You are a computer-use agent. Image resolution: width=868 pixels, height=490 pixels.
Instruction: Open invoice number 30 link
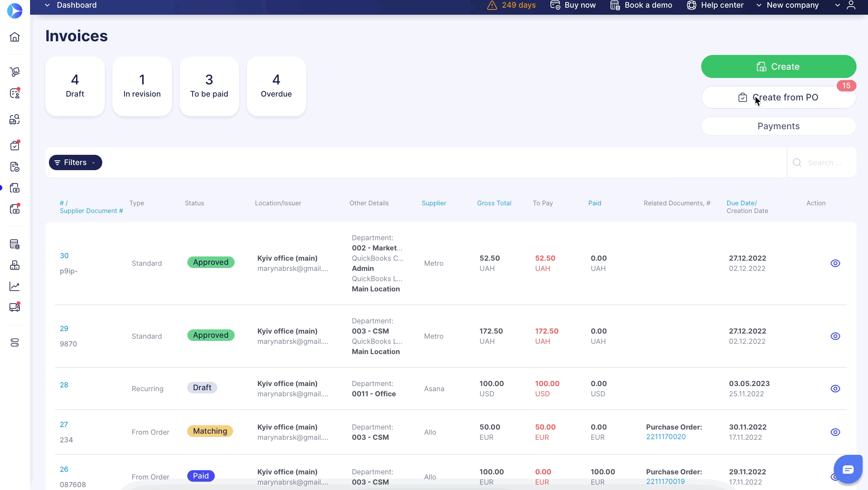(x=64, y=256)
